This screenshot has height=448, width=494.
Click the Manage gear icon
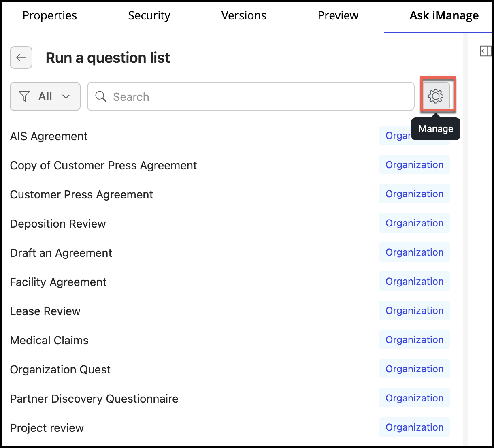click(x=436, y=96)
